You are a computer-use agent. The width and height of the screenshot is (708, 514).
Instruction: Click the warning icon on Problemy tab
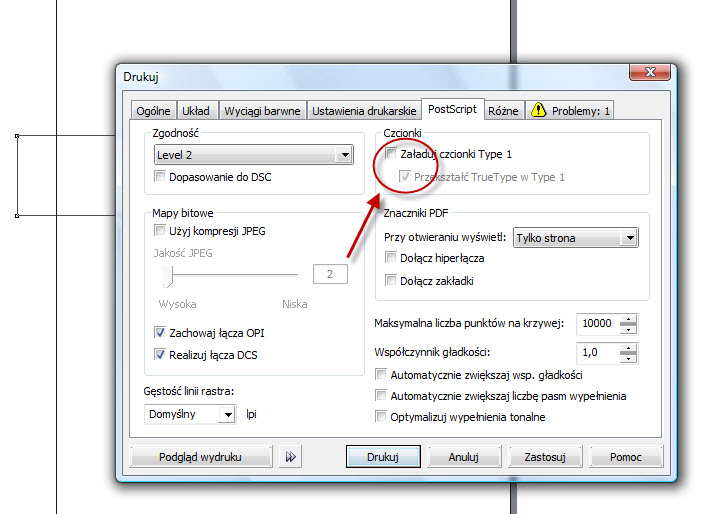(538, 111)
